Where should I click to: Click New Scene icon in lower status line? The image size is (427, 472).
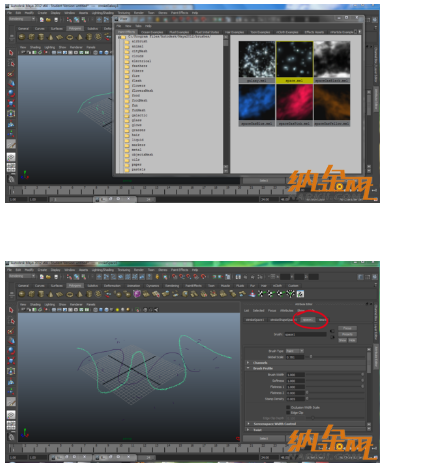[42, 277]
